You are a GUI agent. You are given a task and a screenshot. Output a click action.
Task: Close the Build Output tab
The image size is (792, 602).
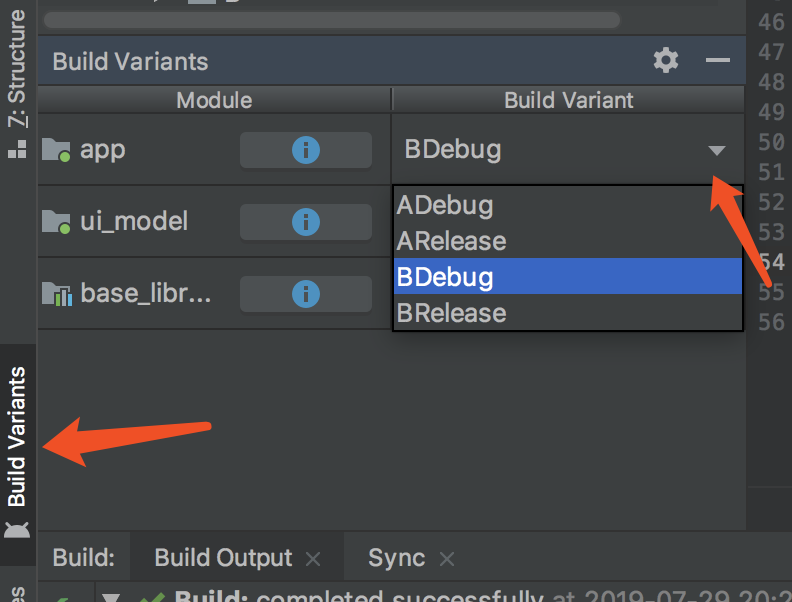coord(312,559)
